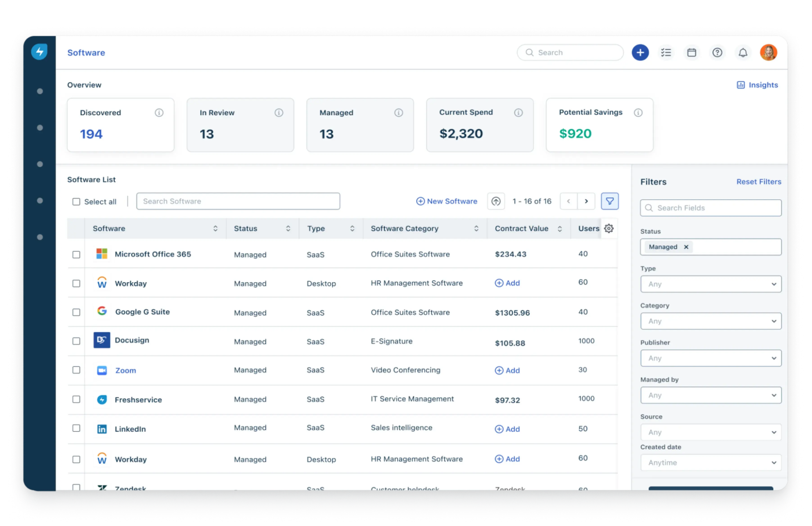Click New Software button

446,201
